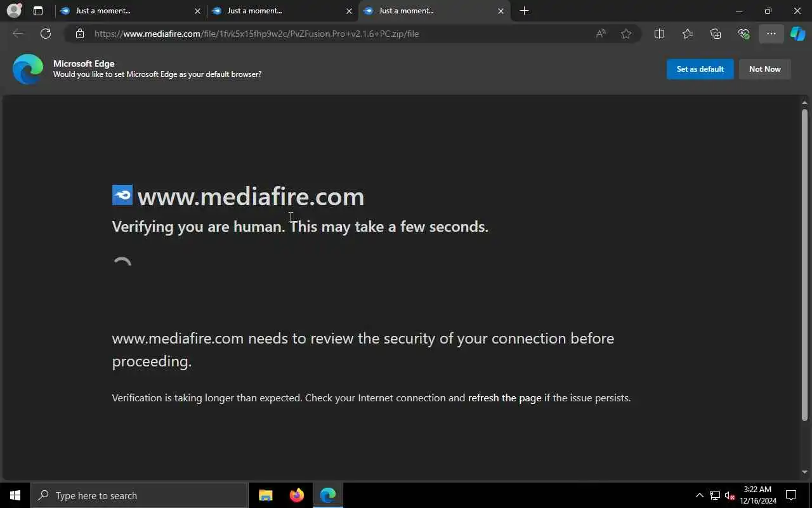Click the Edge taskbar icon

(328, 495)
